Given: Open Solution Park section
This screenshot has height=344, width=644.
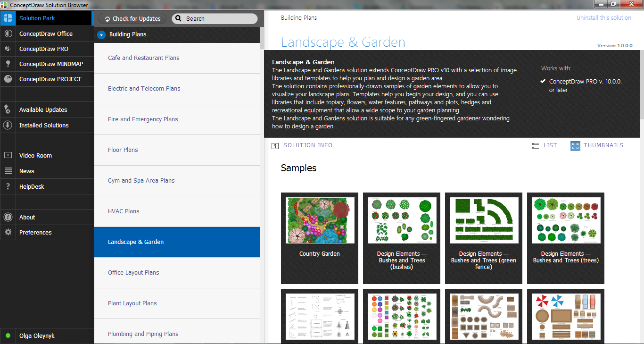Looking at the screenshot, I should pyautogui.click(x=47, y=18).
